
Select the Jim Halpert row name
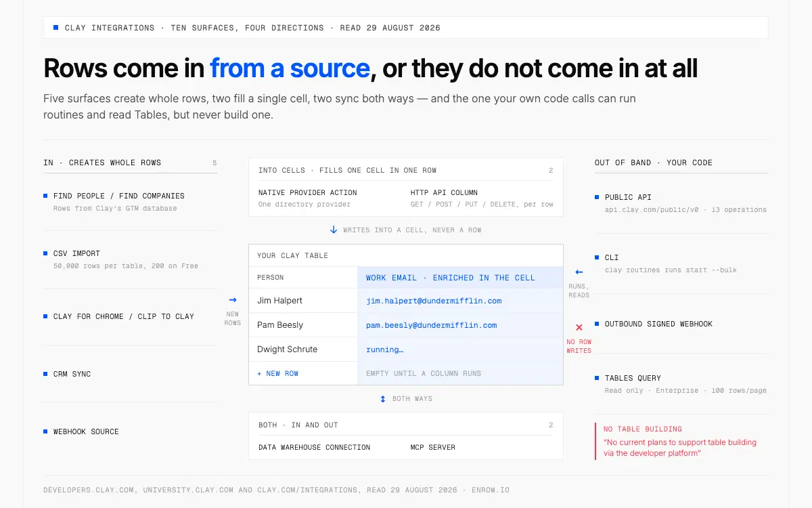[279, 300]
